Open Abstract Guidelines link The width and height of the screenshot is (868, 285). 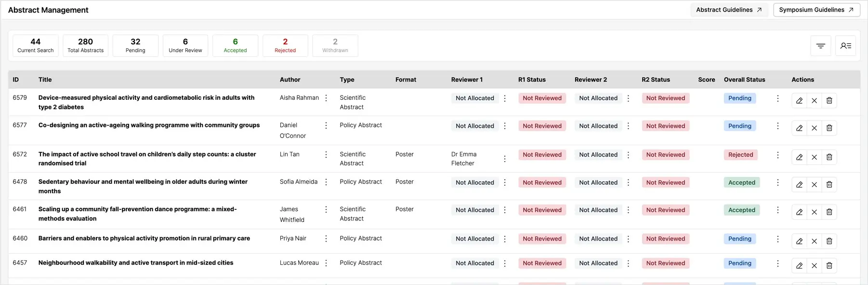(729, 10)
